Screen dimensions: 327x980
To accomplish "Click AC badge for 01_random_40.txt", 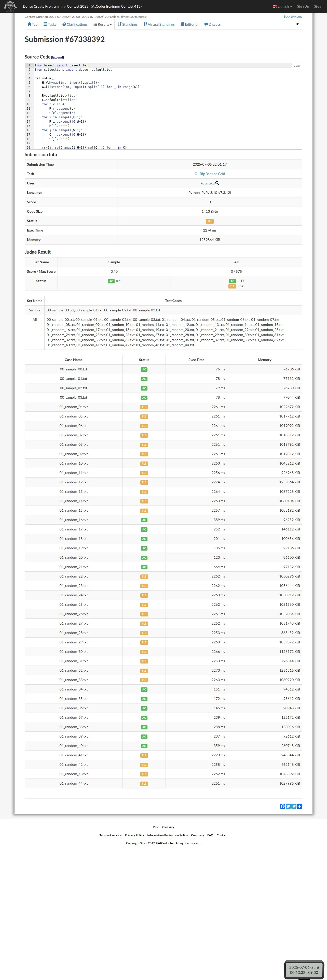I will (144, 746).
